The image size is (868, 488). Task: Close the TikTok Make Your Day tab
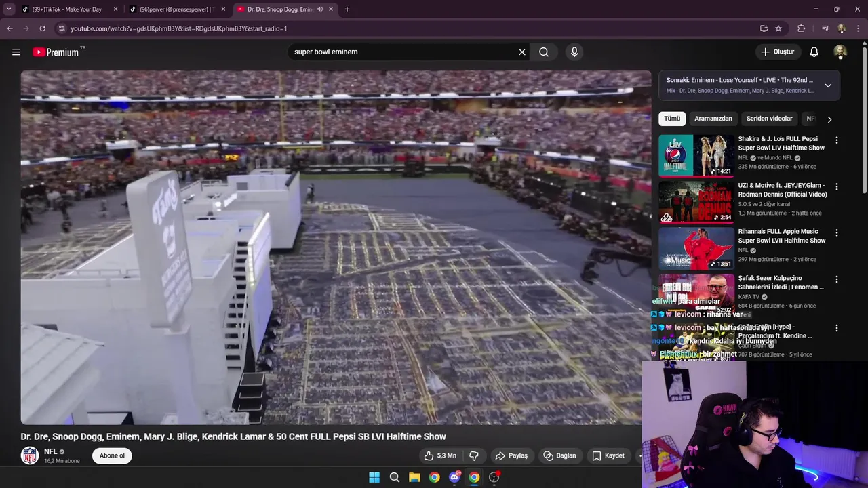pyautogui.click(x=115, y=9)
